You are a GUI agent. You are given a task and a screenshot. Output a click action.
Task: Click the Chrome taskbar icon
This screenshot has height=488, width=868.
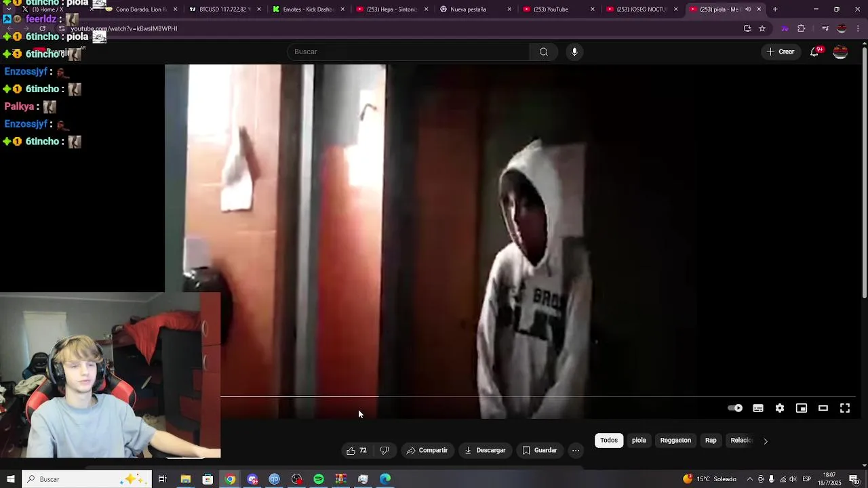[x=230, y=479]
